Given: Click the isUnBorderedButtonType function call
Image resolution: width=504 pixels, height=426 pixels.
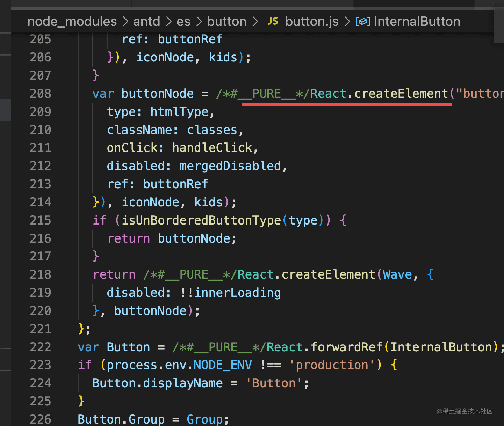Looking at the screenshot, I should tap(201, 220).
